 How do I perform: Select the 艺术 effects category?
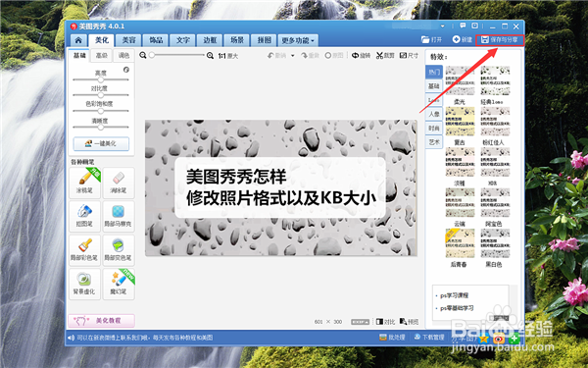pyautogui.click(x=434, y=142)
